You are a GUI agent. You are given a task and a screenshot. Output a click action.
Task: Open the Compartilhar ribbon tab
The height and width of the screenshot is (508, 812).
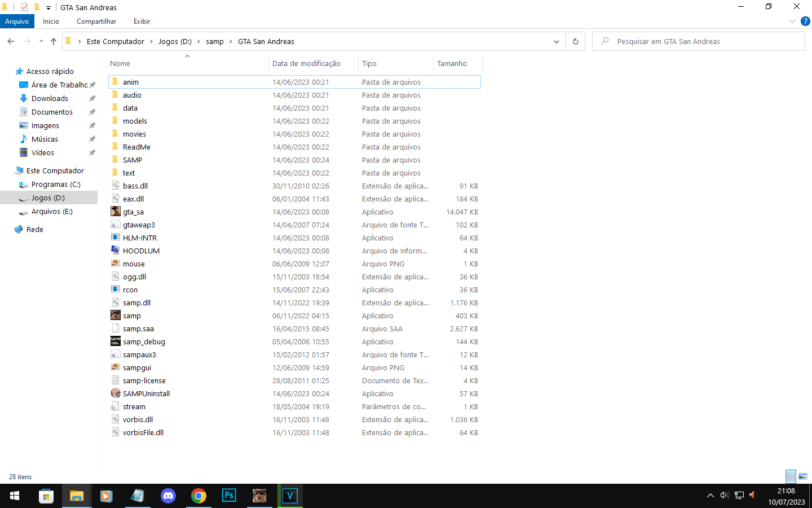coord(96,21)
